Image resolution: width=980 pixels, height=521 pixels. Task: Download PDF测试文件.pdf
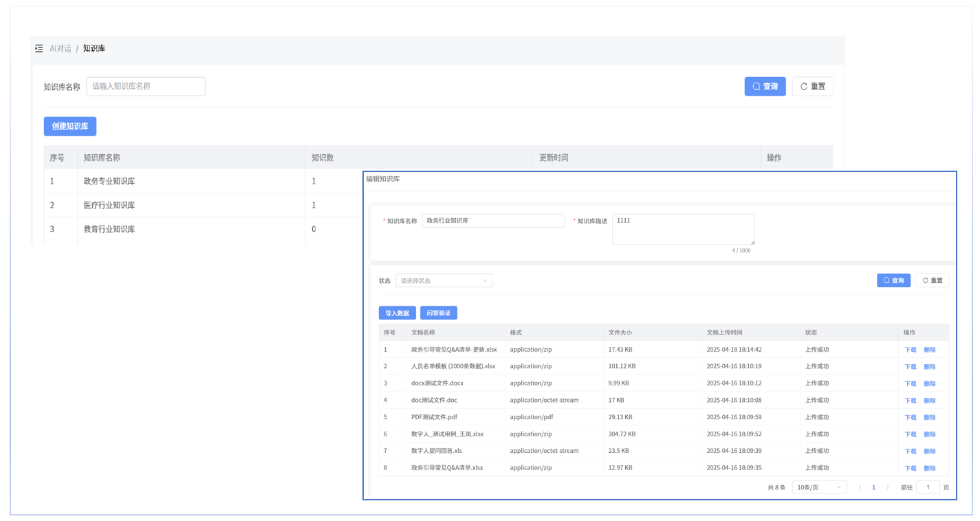click(x=910, y=417)
